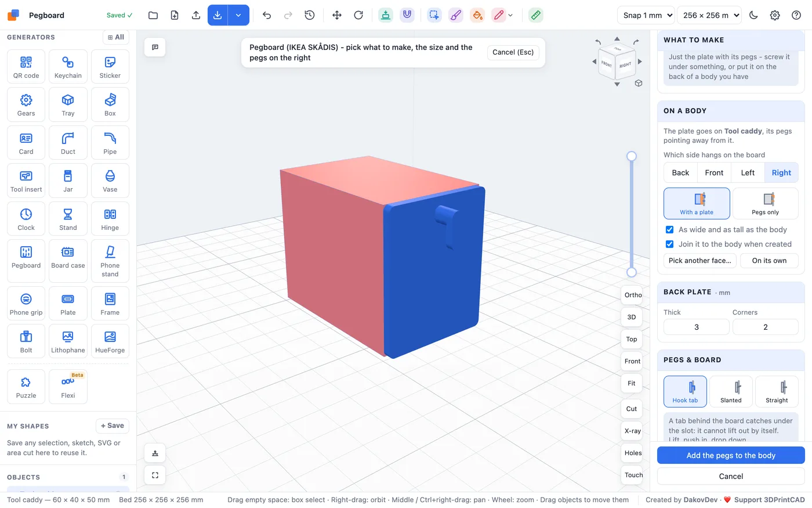Pick the Slanted peg style

point(731,391)
